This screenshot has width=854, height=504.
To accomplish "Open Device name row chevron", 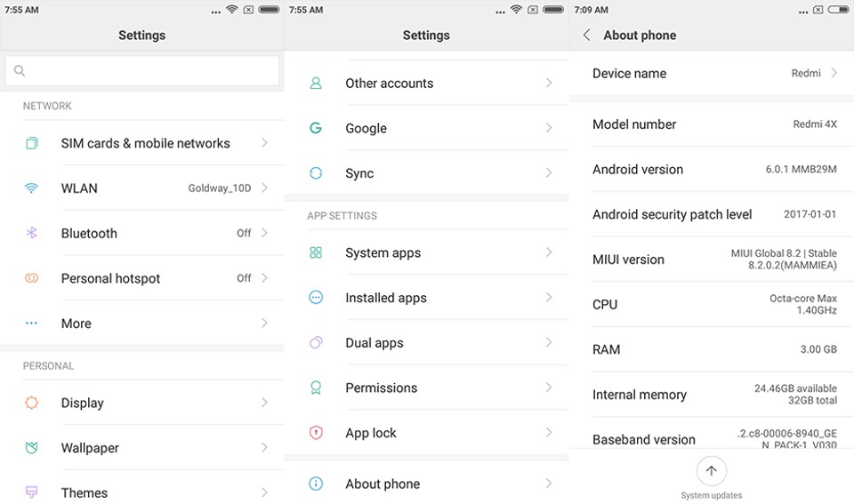I will point(834,73).
